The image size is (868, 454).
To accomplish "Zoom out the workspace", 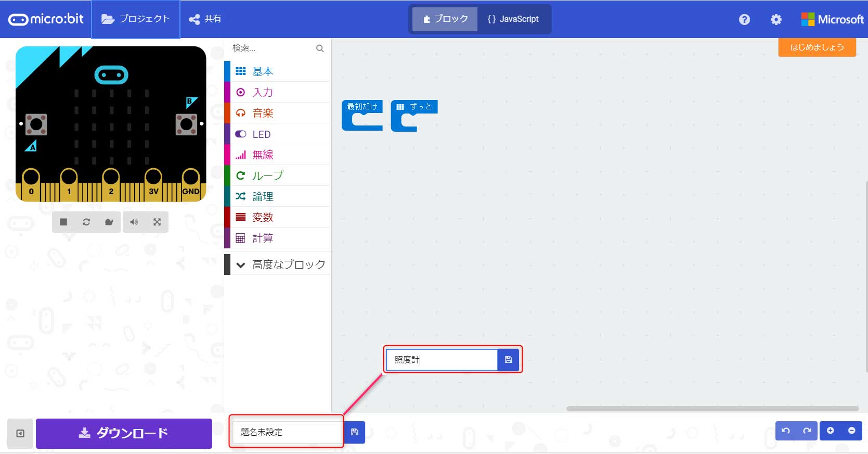I will click(x=852, y=431).
